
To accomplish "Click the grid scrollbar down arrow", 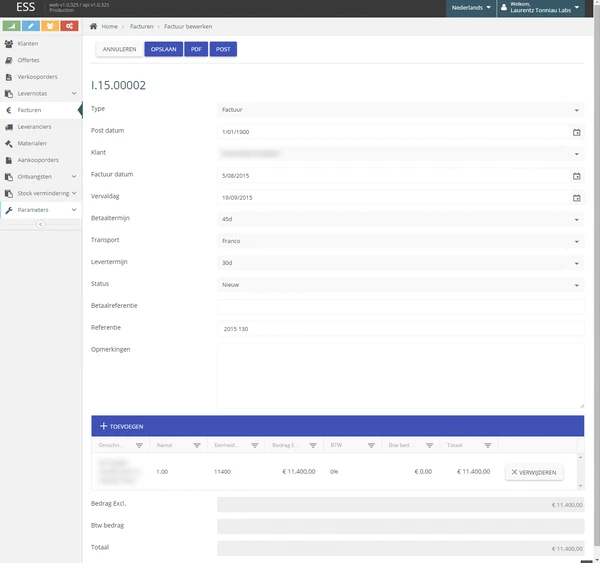I will click(x=580, y=486).
